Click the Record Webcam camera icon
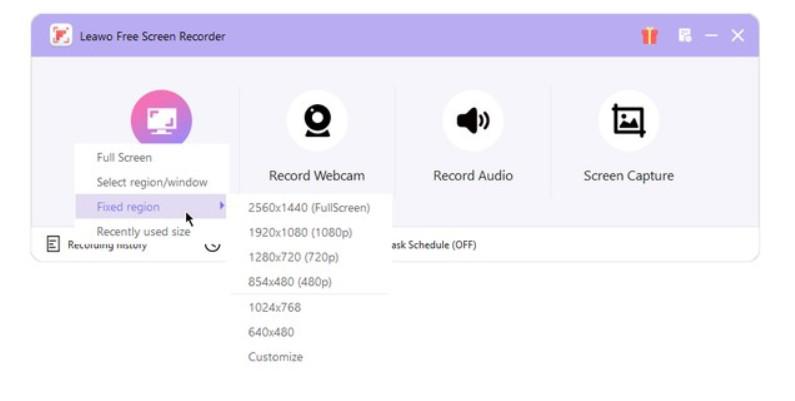 click(x=317, y=121)
